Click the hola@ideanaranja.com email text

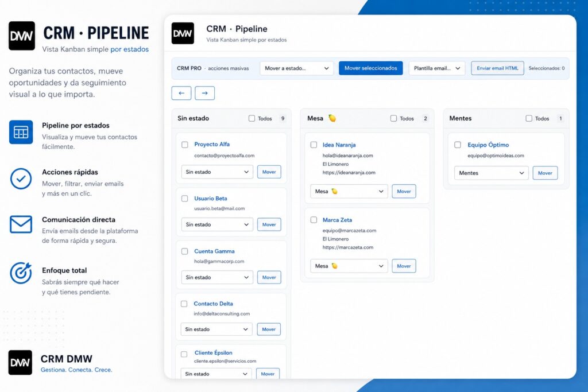pos(348,156)
